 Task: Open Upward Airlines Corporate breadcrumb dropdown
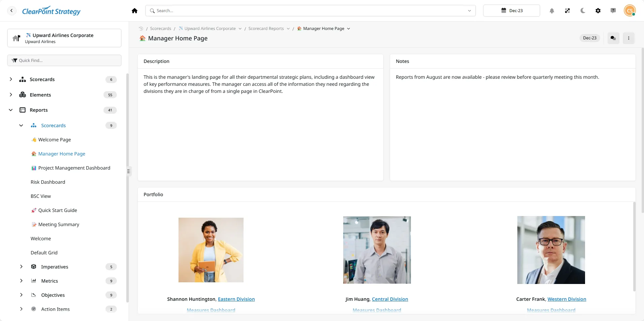pyautogui.click(x=240, y=29)
